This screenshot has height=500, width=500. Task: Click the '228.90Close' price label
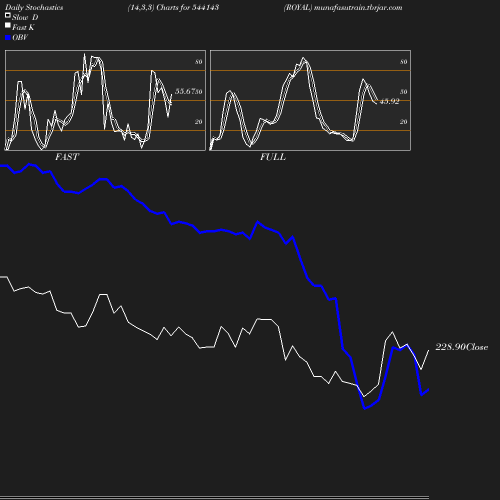(462, 347)
